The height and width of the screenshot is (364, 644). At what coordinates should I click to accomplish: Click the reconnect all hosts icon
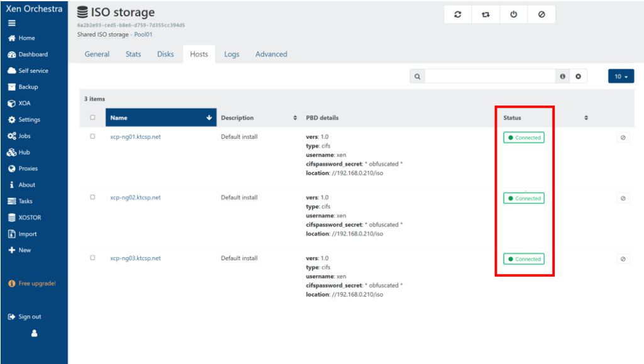486,15
